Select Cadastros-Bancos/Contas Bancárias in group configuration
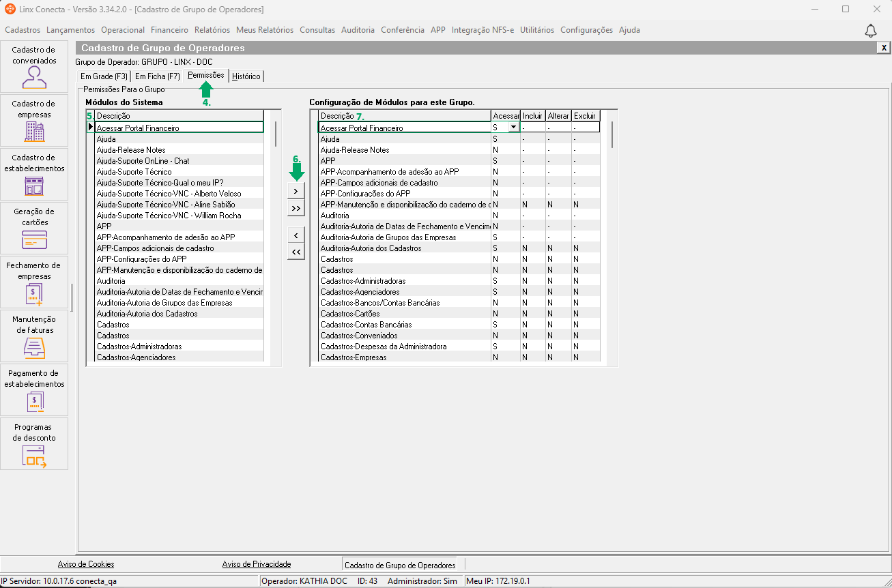892x588 pixels. (405, 302)
